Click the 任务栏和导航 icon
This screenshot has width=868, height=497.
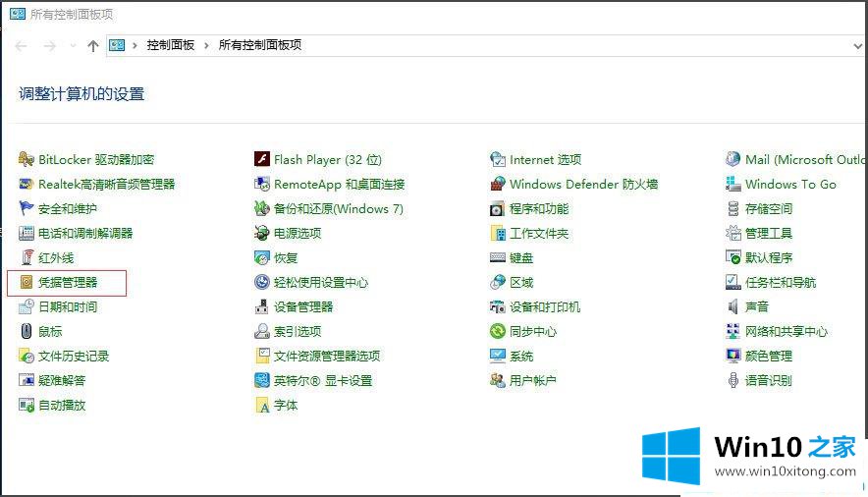pyautogui.click(x=732, y=282)
